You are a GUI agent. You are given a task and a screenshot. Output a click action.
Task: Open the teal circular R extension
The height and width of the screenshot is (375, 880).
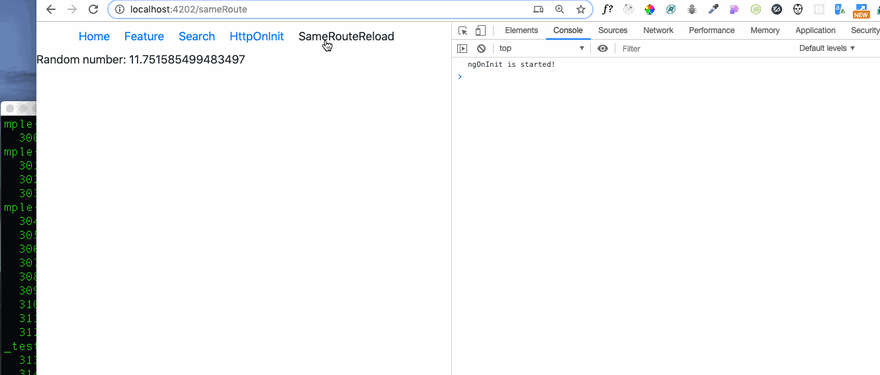point(671,9)
